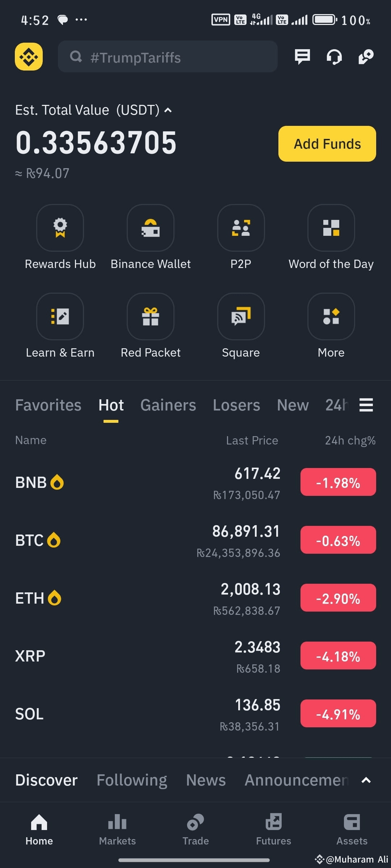The height and width of the screenshot is (868, 391).
Task: Select the Losers tab
Action: point(236,405)
